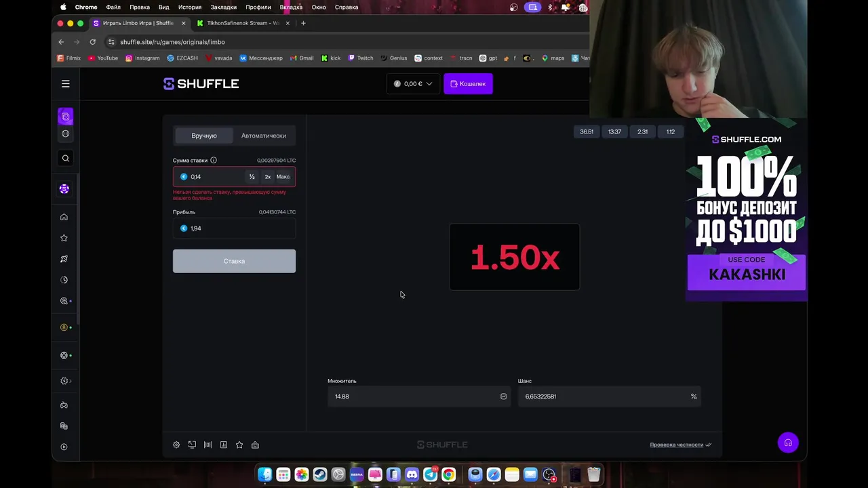Open recent games clock icon in sidebar
Image resolution: width=868 pixels, height=488 pixels.
pyautogui.click(x=64, y=280)
